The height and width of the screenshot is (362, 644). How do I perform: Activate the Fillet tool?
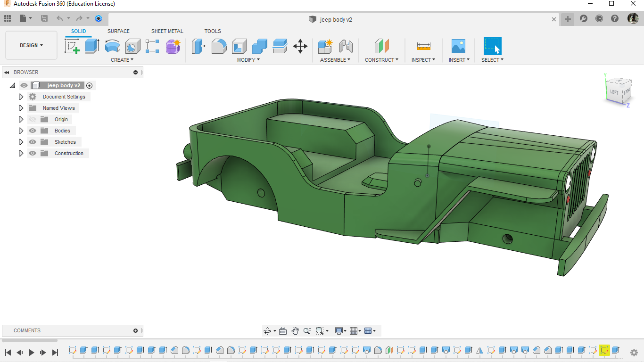click(219, 46)
